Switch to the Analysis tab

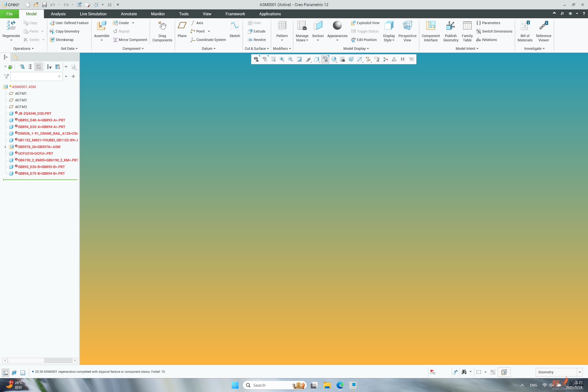click(x=58, y=14)
